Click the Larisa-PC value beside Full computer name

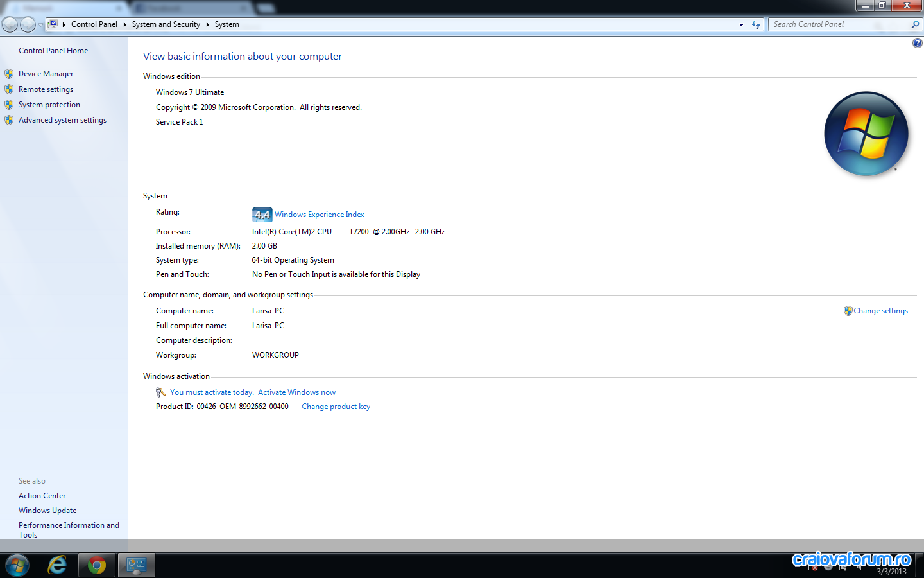pos(268,326)
